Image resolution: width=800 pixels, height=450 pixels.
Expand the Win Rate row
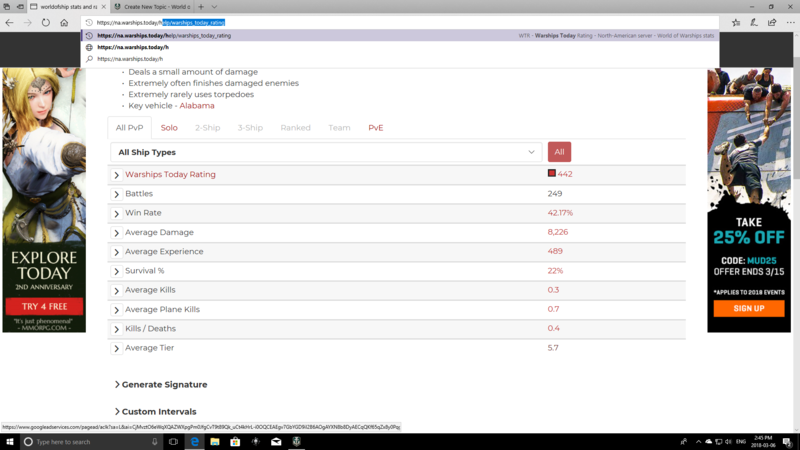click(x=117, y=213)
